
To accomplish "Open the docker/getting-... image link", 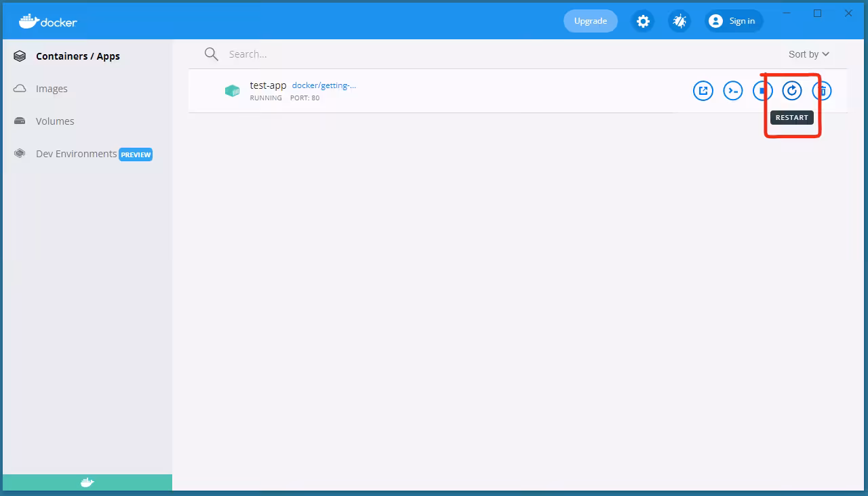I will [x=324, y=85].
